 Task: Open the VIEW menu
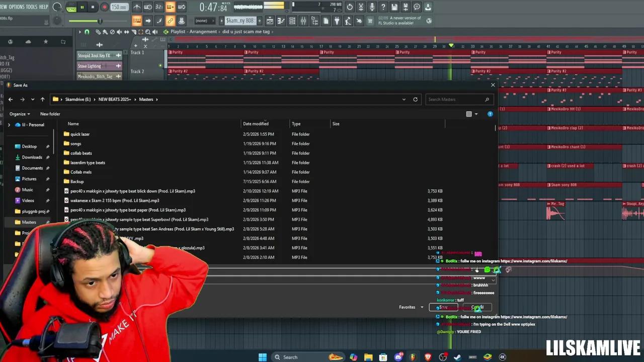point(3,7)
